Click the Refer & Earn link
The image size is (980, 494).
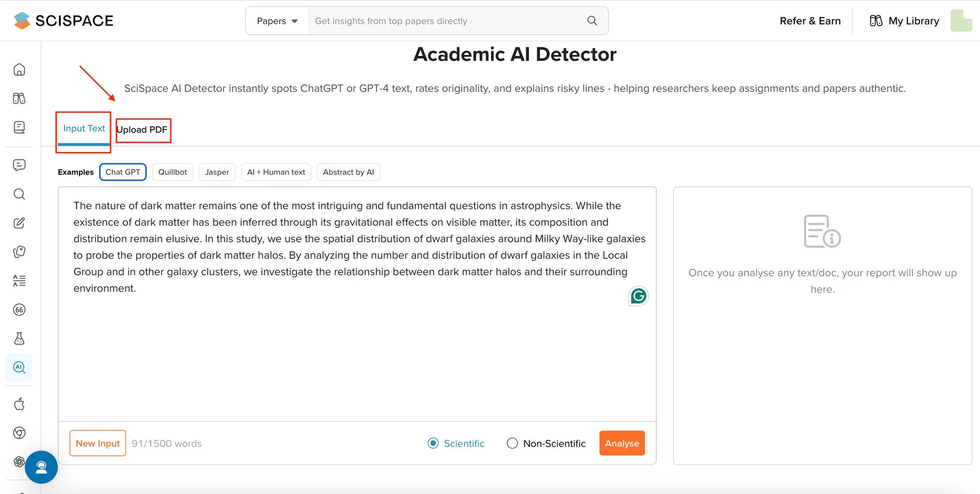(x=810, y=21)
